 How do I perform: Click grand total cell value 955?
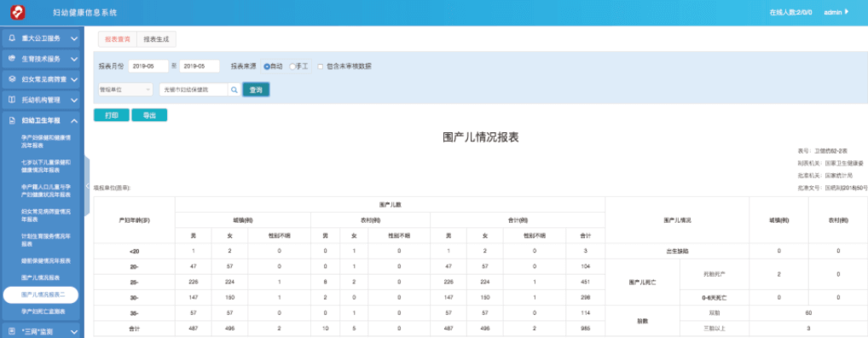[x=586, y=329]
